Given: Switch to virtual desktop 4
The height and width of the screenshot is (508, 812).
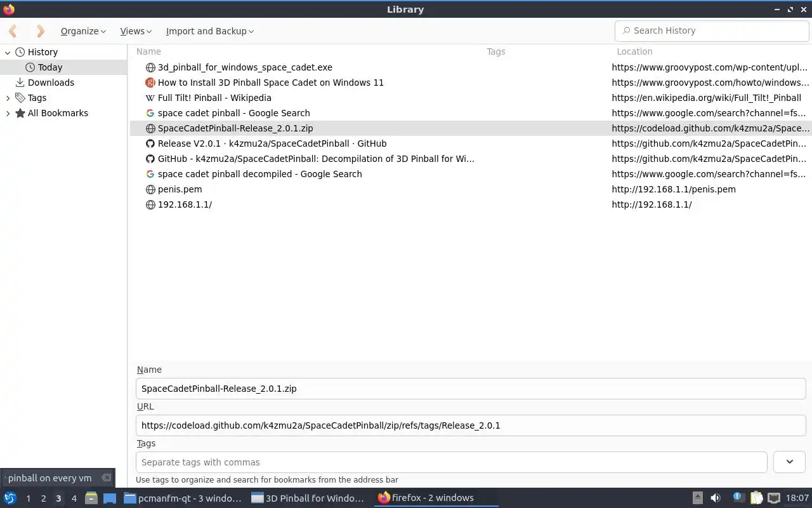Looking at the screenshot, I should click(74, 498).
